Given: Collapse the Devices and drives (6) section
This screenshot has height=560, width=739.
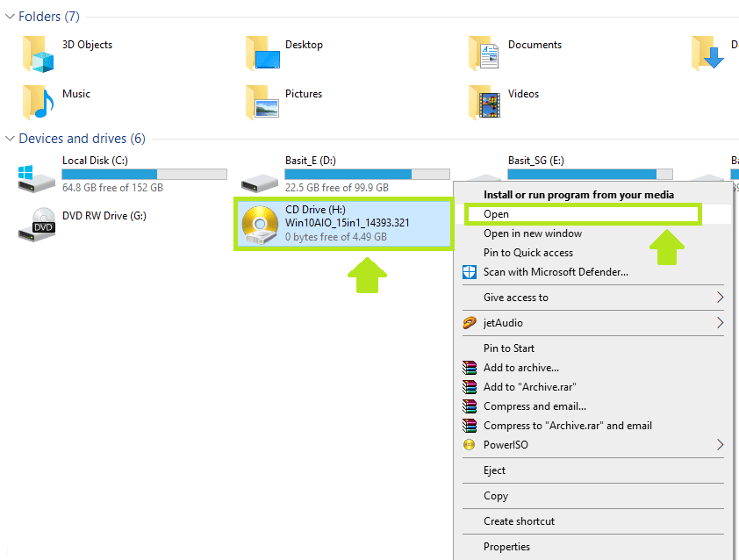Looking at the screenshot, I should pos(10,139).
